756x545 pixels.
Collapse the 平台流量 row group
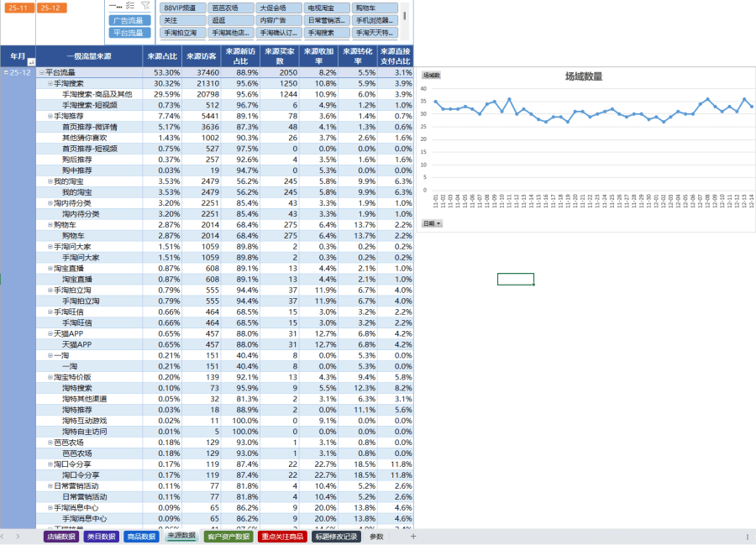[41, 73]
